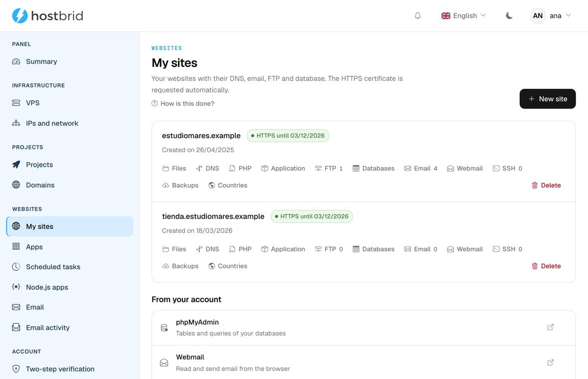This screenshot has width=588, height=379.
Task: Open Email 0 for tienda.estudiomares.example
Action: click(x=421, y=249)
